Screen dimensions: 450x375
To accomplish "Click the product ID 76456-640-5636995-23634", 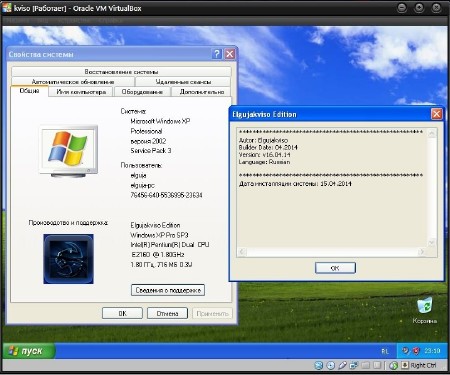I will click(x=166, y=195).
